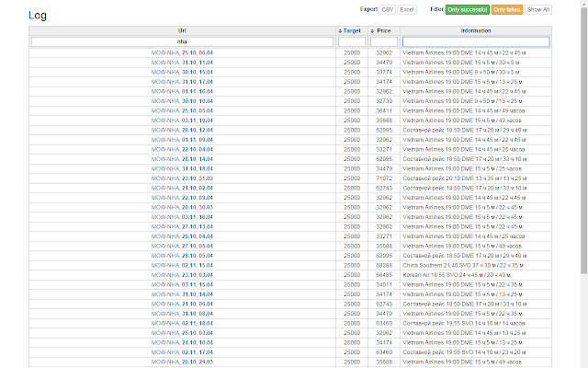This screenshot has width=588, height=368.
Task: Click the Url column header
Action: pyautogui.click(x=181, y=30)
